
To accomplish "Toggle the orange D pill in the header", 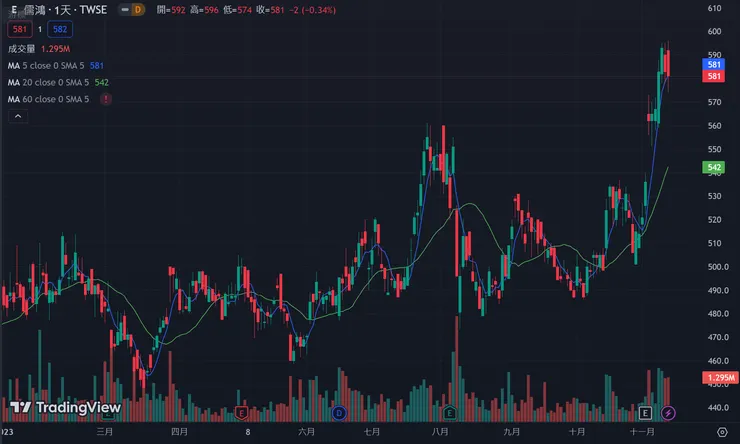I will 138,9.
